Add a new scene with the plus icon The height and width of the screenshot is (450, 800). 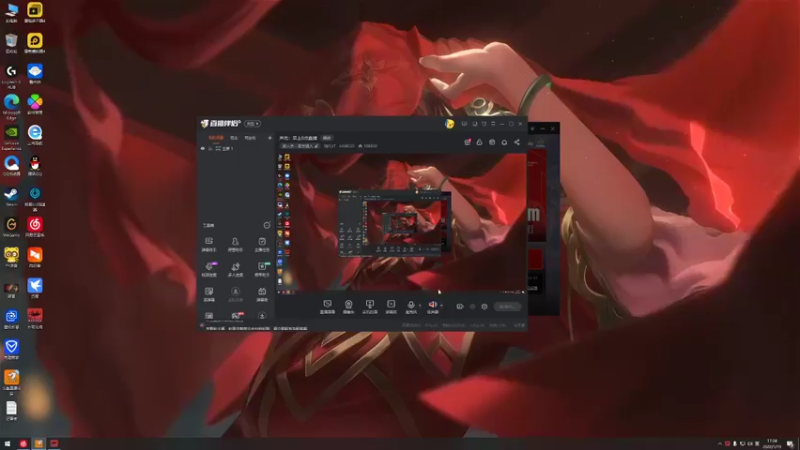[x=270, y=138]
